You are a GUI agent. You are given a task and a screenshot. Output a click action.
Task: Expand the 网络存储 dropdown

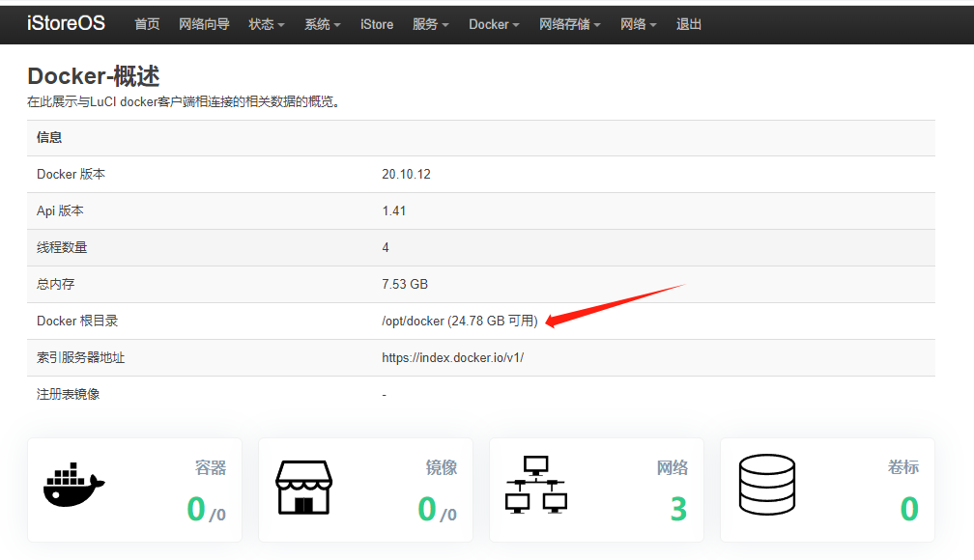tap(569, 24)
